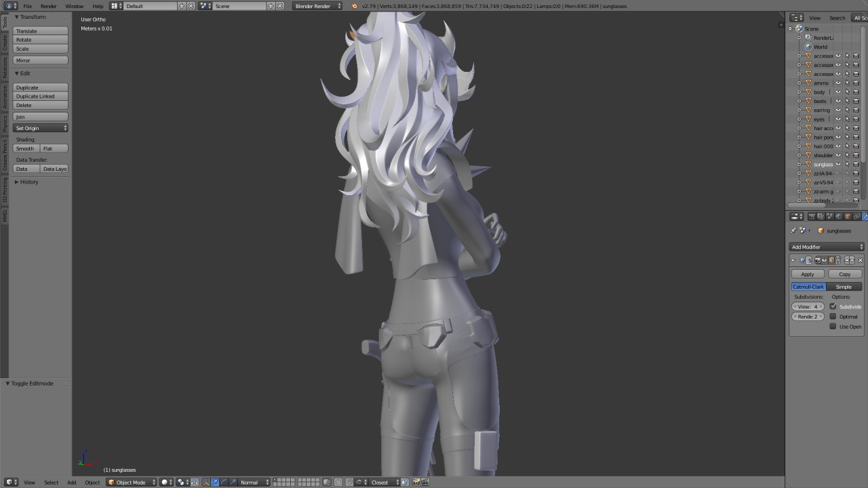The image size is (868, 488).
Task: Click the sunglasses mesh icon in outliner
Action: 808,164
